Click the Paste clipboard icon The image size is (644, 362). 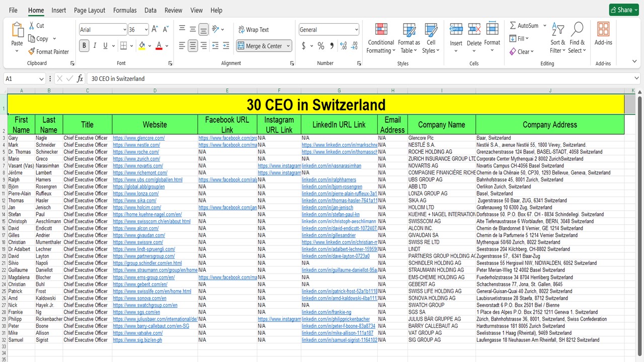(x=17, y=30)
